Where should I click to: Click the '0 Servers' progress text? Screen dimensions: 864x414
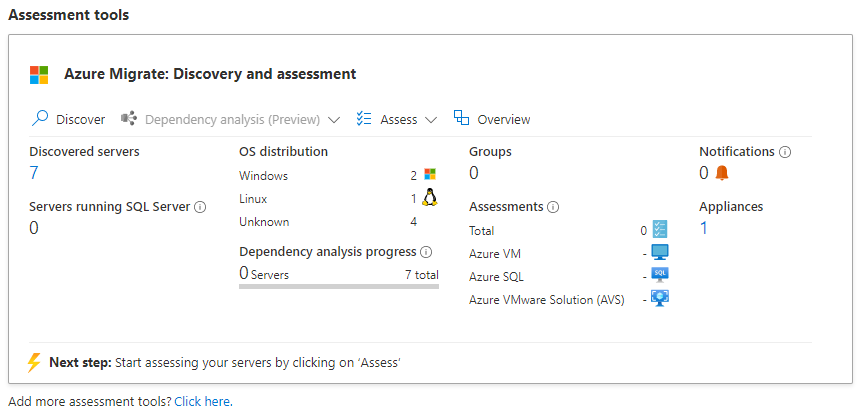264,273
